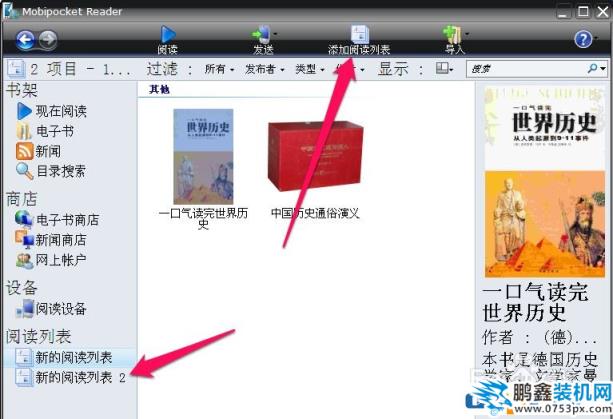Click the 现在阅读 play icon
613x419 pixels.
[24, 111]
